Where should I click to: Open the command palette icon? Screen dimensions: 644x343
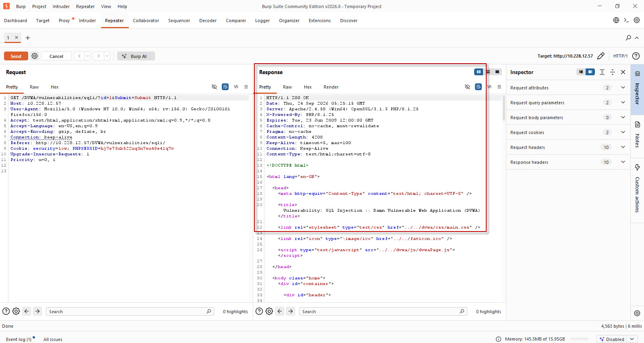(626, 20)
